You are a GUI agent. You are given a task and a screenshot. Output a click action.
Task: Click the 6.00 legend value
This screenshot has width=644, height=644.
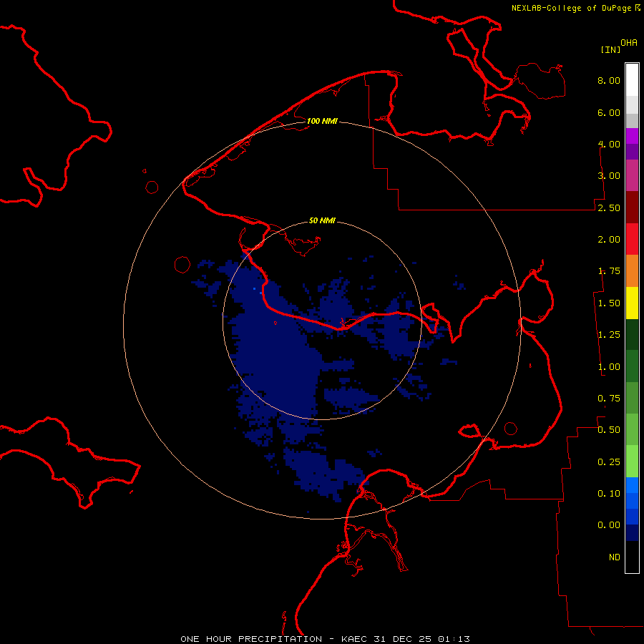click(609, 112)
